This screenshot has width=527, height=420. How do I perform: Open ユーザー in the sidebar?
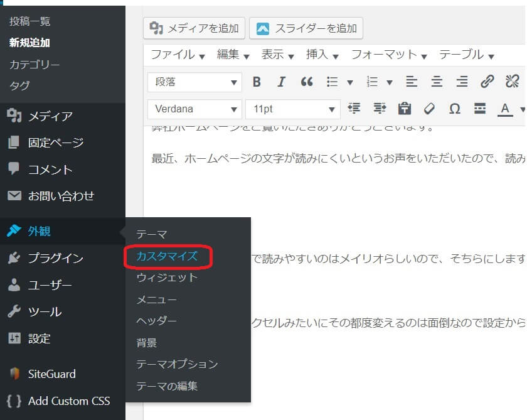click(x=63, y=285)
